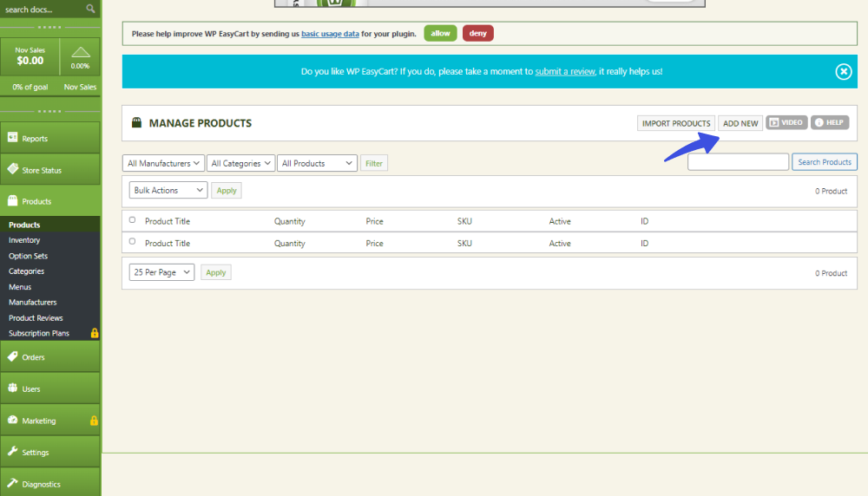
Task: Open the Diagnostics menu
Action: tap(49, 482)
